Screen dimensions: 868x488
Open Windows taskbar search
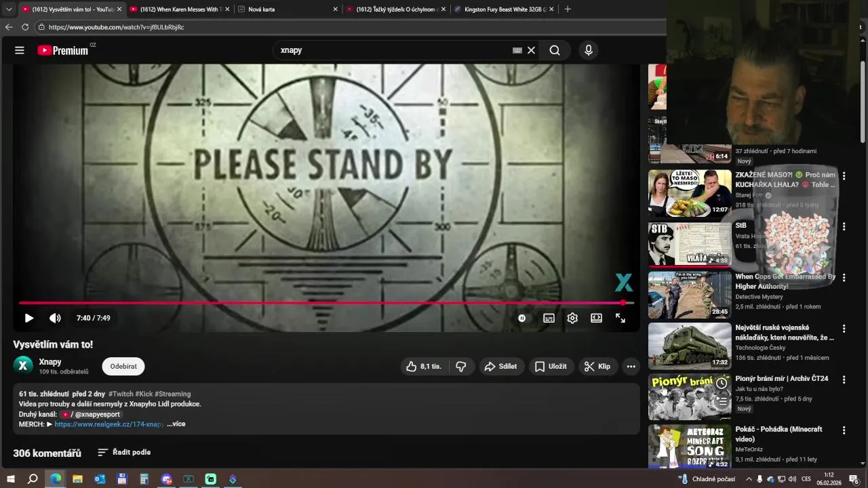(x=33, y=479)
